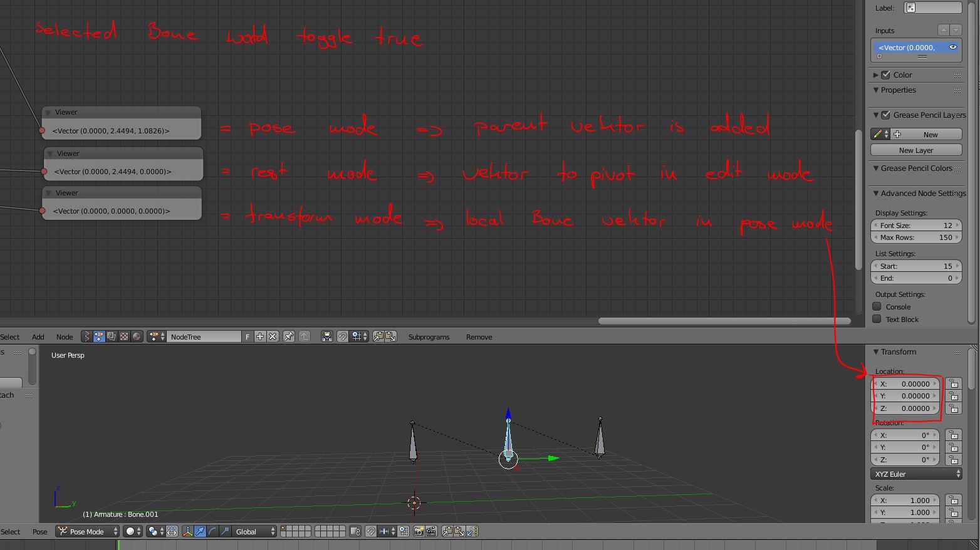Expand the Color panel

(876, 75)
